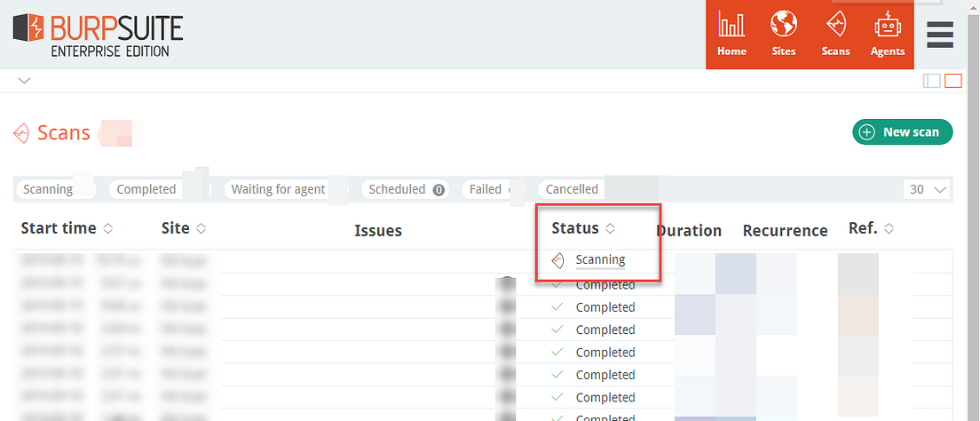Open the 30 rows-per-page dropdown
This screenshot has height=421, width=980.
pos(928,189)
